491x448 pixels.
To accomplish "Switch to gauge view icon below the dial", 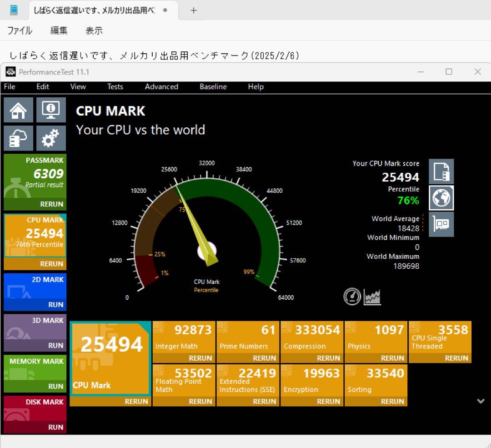I will tap(352, 296).
